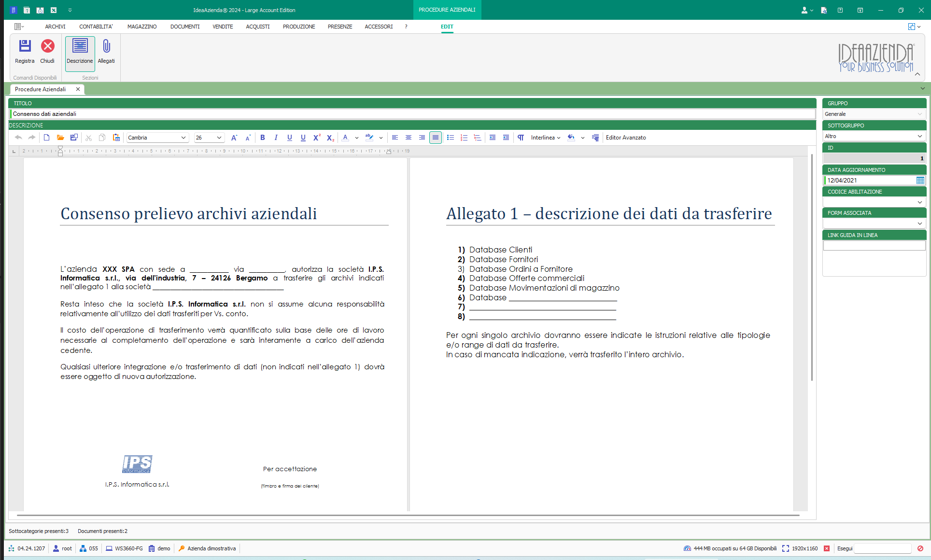Open a file with the folder icon

point(60,138)
